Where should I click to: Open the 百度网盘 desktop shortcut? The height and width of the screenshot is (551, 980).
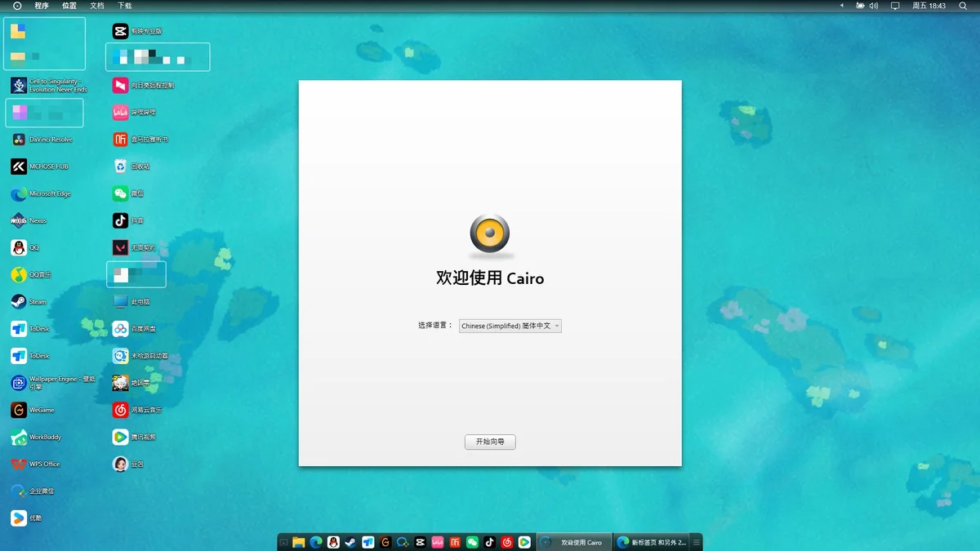click(135, 329)
